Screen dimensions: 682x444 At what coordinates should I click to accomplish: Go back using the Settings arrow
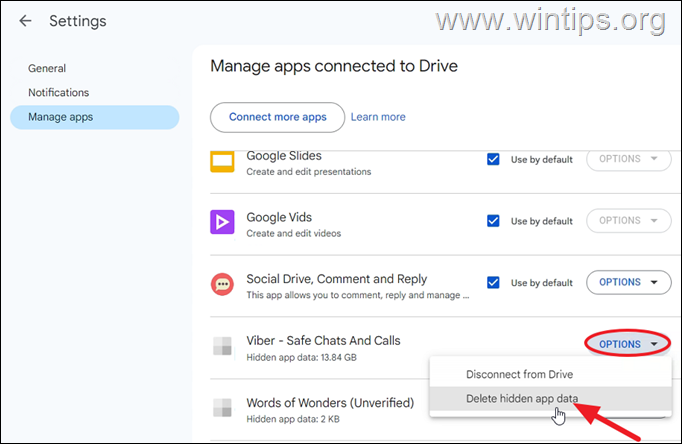pyautogui.click(x=25, y=20)
